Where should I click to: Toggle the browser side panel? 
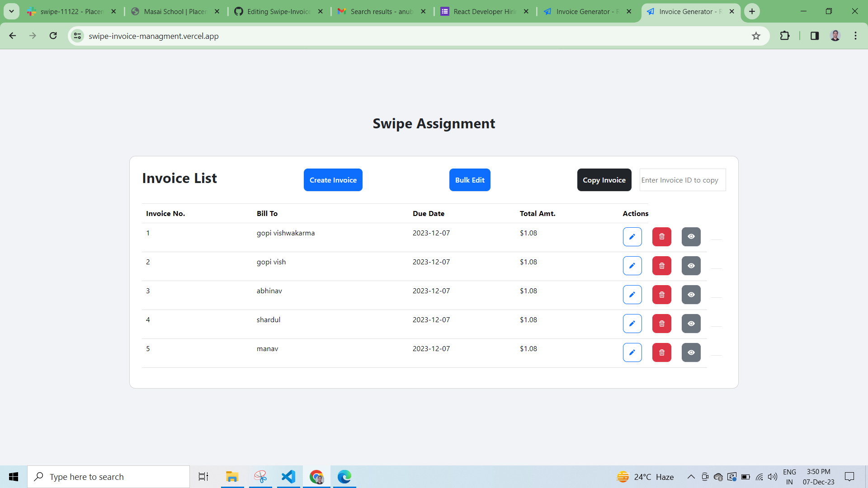815,36
